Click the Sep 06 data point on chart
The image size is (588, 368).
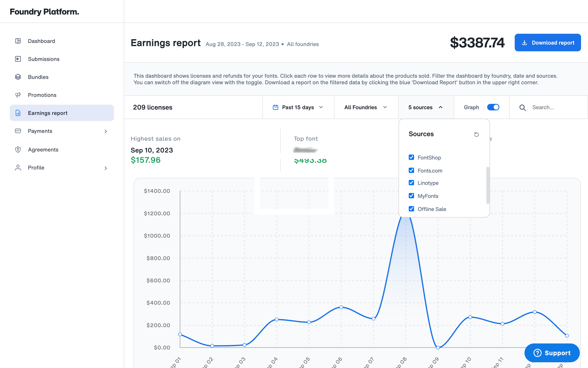pos(341,307)
